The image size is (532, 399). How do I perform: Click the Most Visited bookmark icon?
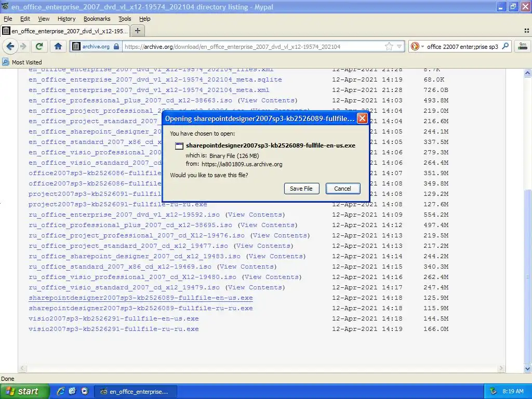pos(5,62)
